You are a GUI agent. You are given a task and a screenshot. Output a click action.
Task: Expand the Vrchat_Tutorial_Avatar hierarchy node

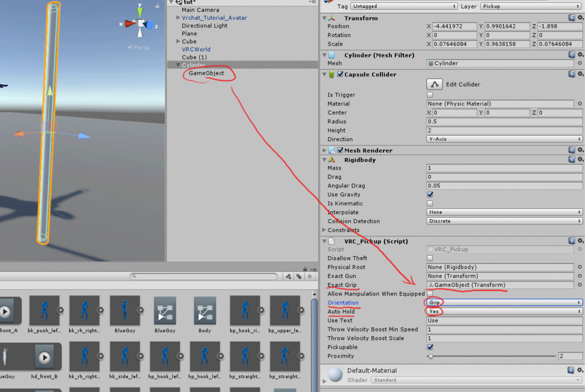coord(178,18)
